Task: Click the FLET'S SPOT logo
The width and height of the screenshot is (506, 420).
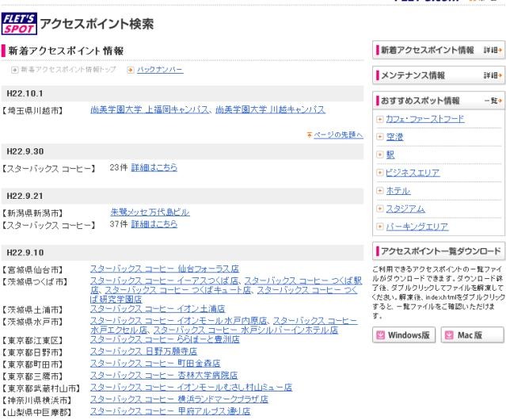Action: click(19, 24)
